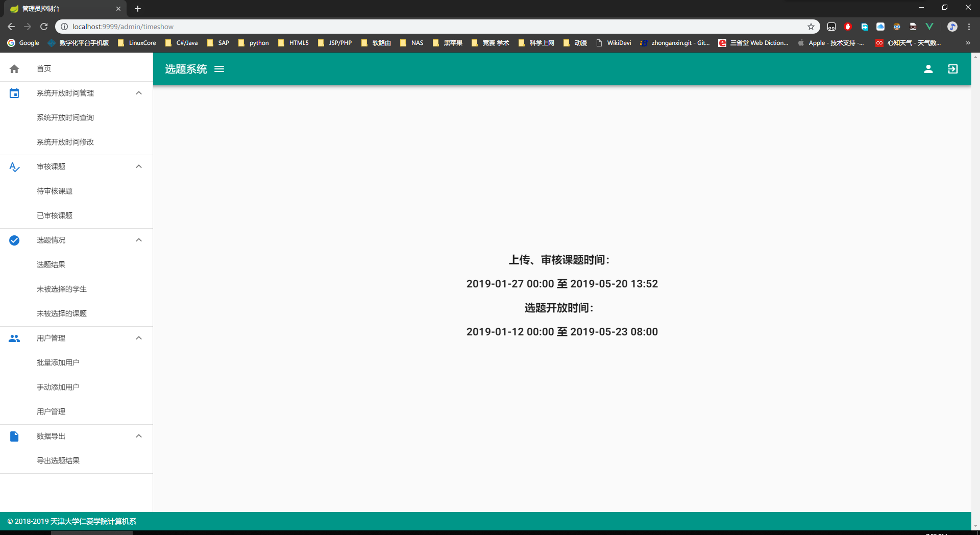Open 系统开放时间修改
The image size is (980, 535).
coord(77,142)
